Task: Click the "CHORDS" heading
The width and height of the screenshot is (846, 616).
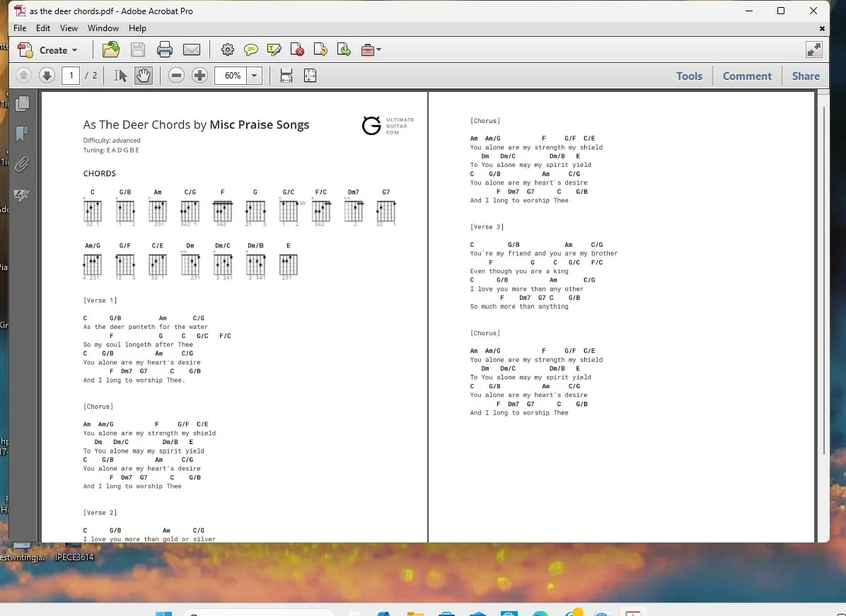Action: (x=99, y=174)
